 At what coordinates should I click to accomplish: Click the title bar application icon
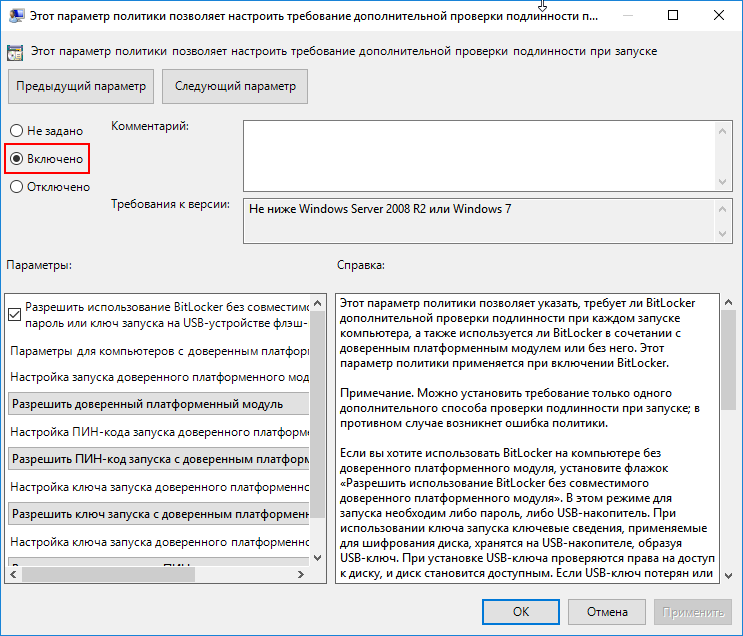(x=16, y=16)
